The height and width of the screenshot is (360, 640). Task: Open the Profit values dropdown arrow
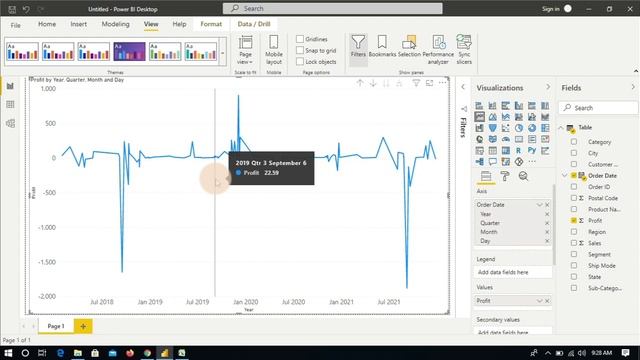[x=539, y=301]
